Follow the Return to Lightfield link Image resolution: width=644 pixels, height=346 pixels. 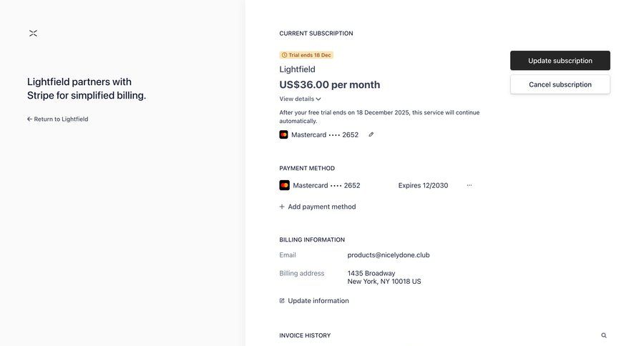[61, 119]
